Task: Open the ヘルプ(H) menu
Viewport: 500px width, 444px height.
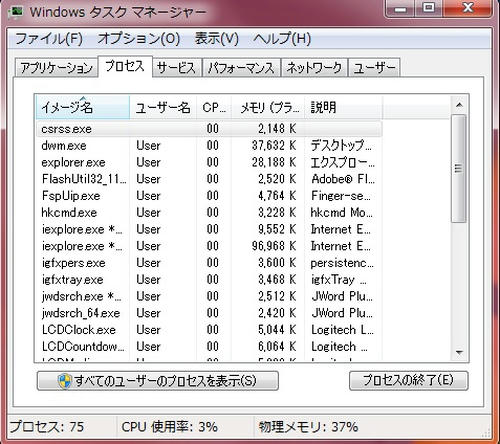Action: 282,39
